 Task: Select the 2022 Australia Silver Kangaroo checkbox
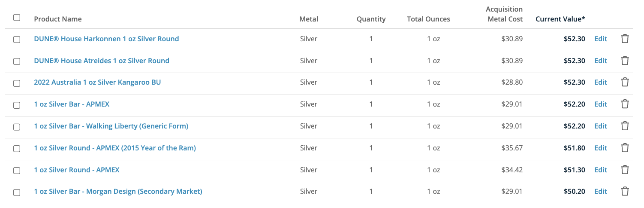click(17, 83)
